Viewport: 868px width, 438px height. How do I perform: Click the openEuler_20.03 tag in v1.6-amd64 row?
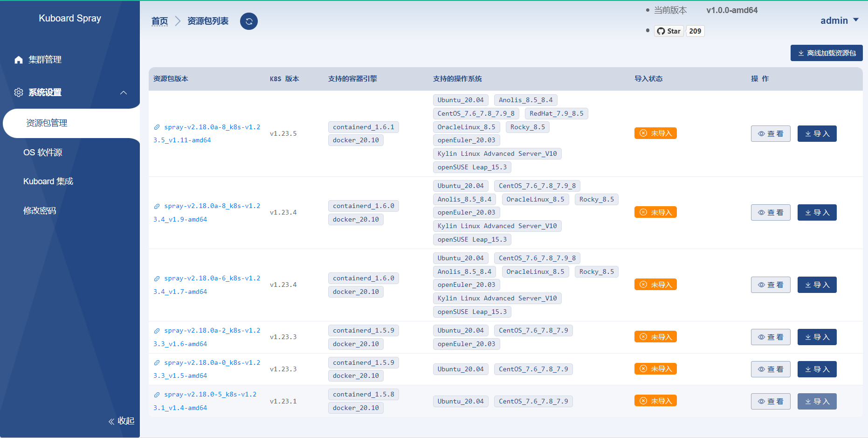tap(467, 344)
